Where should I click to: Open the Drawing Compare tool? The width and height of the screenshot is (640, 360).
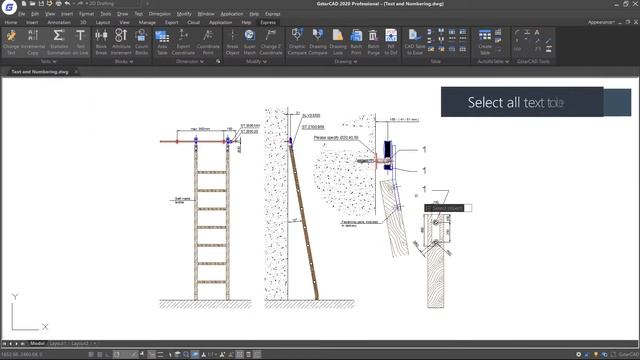318,42
